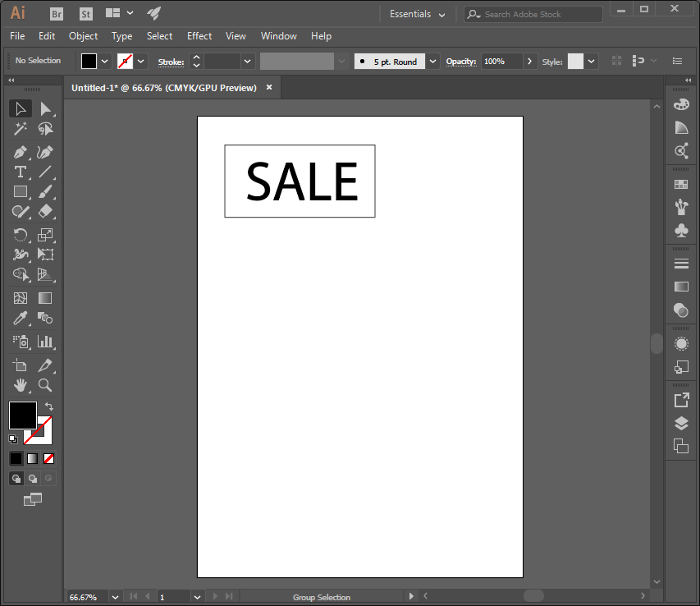Click Stroke label to open Stroke panel
Viewport: 700px width, 606px height.
click(x=171, y=62)
